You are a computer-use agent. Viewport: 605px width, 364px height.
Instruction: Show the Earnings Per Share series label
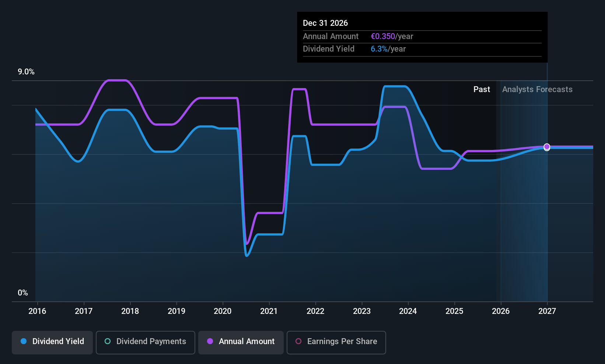tap(342, 342)
